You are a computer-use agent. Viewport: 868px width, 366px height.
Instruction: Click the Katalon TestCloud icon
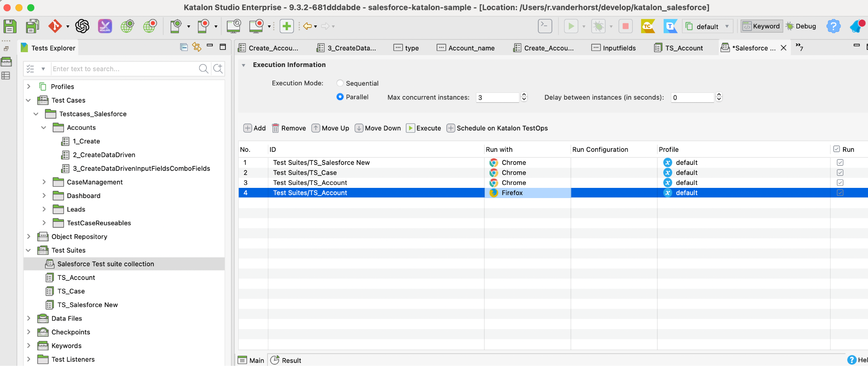pos(648,26)
